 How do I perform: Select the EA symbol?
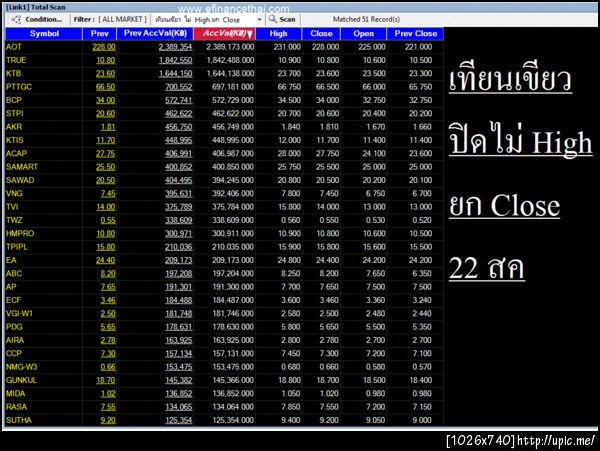tap(11, 260)
